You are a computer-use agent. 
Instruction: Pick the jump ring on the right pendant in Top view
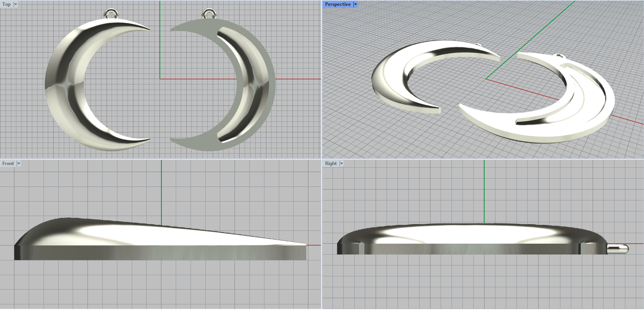point(208,14)
